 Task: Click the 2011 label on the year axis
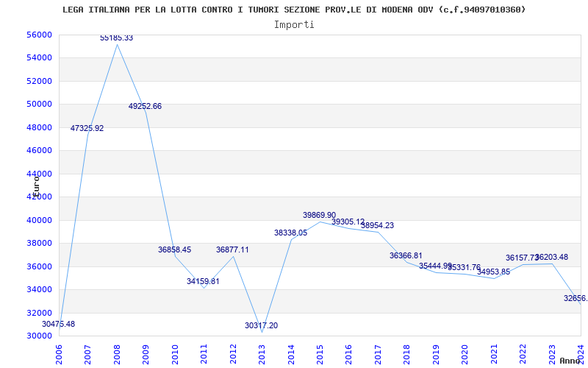pyautogui.click(x=204, y=355)
